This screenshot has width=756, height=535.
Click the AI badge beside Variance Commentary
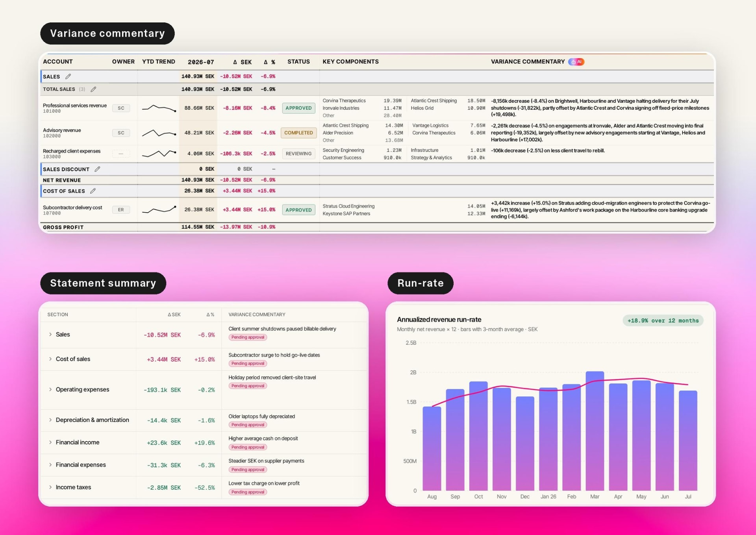click(x=576, y=62)
